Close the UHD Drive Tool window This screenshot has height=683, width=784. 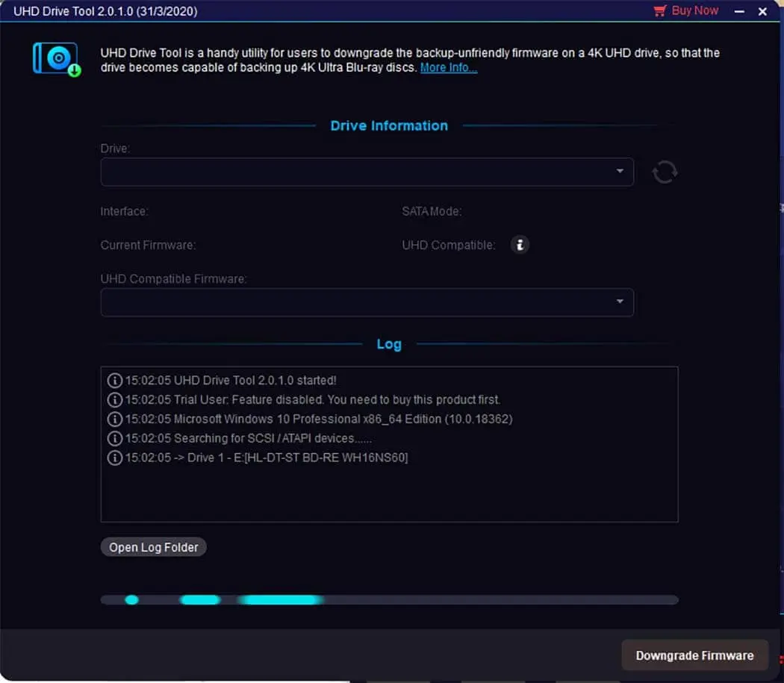(762, 12)
